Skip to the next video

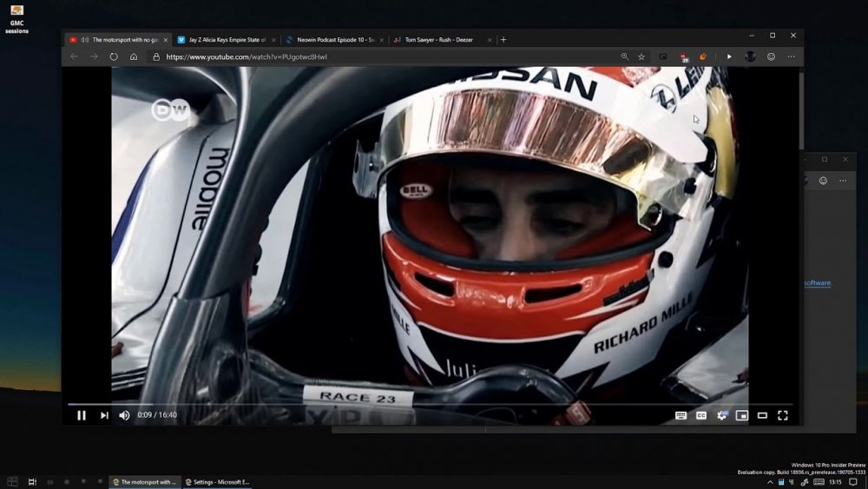(104, 415)
